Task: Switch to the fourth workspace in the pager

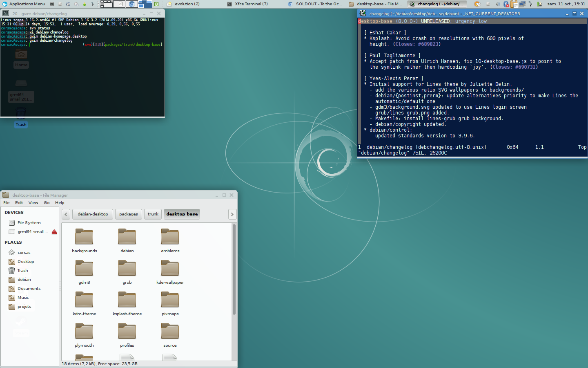Action: pyautogui.click(x=145, y=4)
